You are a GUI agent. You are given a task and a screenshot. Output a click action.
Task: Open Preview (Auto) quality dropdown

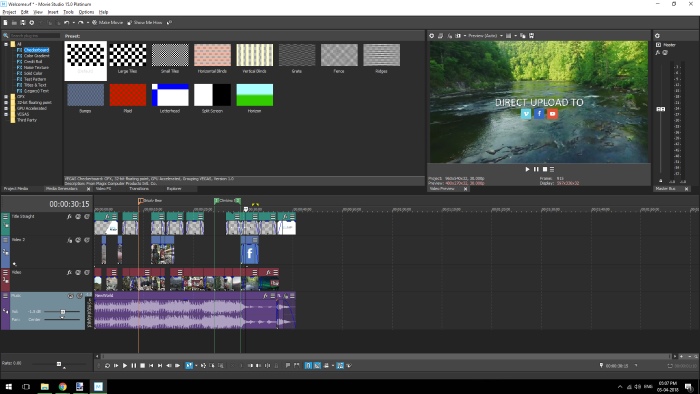(x=485, y=36)
